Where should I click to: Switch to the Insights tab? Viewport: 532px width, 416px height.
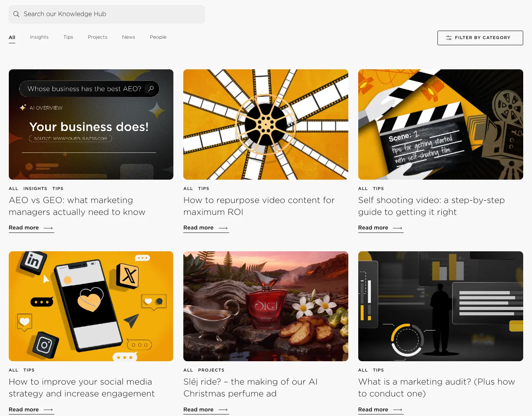tap(39, 37)
